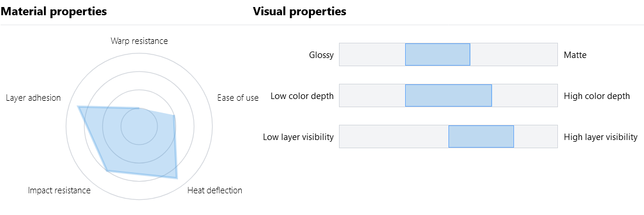644x215 pixels.
Task: Click the blue radar chart polygon
Action: (x=136, y=140)
